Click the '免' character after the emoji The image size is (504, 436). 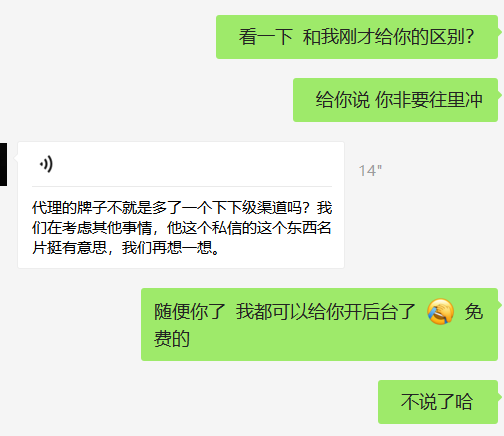tap(474, 312)
